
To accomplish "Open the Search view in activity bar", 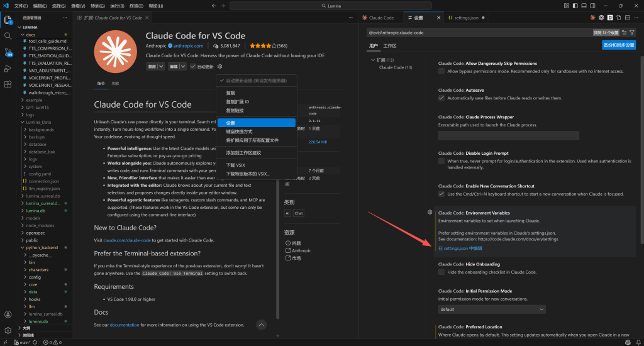I will [x=8, y=35].
